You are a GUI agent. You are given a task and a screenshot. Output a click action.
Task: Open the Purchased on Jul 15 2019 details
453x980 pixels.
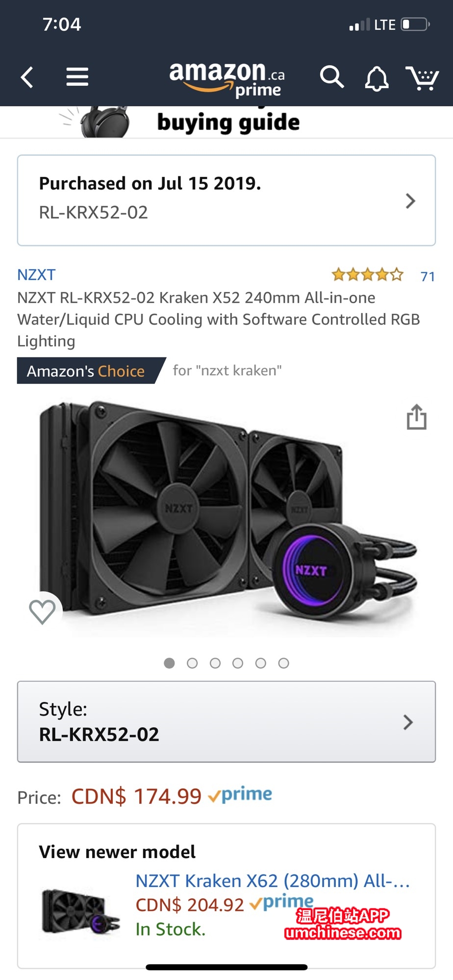(226, 200)
